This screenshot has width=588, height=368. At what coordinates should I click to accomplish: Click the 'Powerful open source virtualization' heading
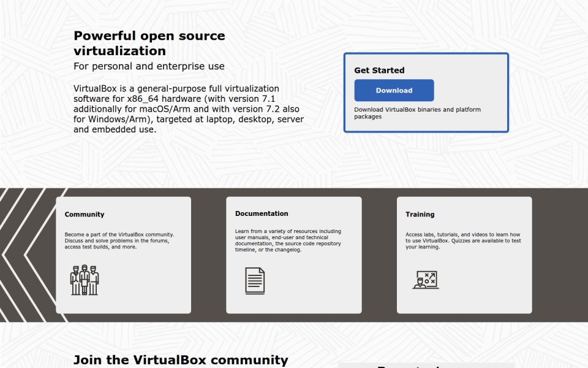(149, 43)
